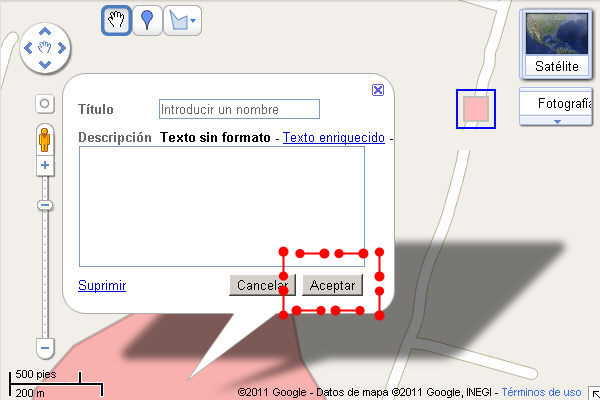The width and height of the screenshot is (600, 400).
Task: Click the Título name input field
Action: [239, 109]
